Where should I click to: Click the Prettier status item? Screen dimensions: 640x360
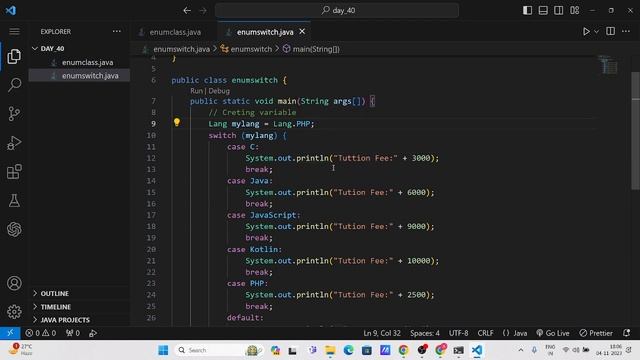pyautogui.click(x=596, y=333)
